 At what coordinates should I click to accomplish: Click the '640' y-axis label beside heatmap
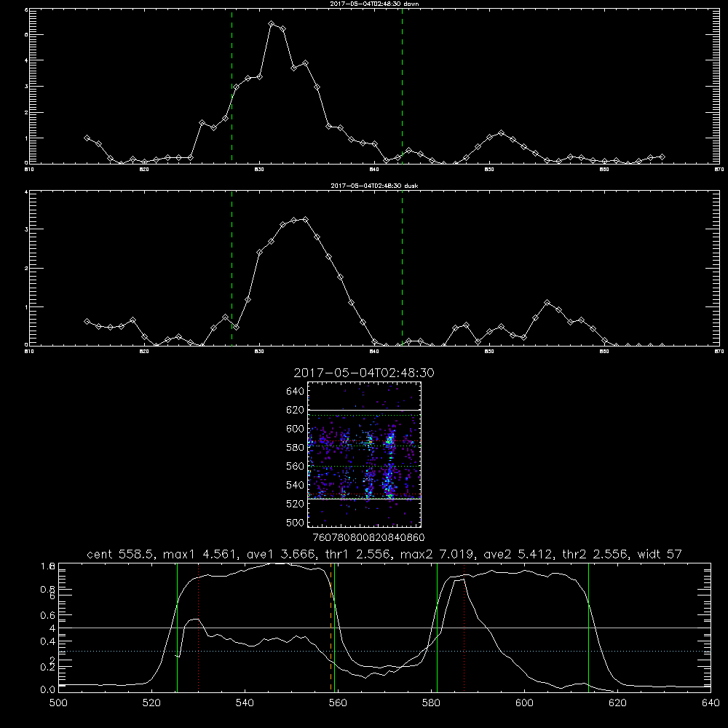click(x=296, y=391)
